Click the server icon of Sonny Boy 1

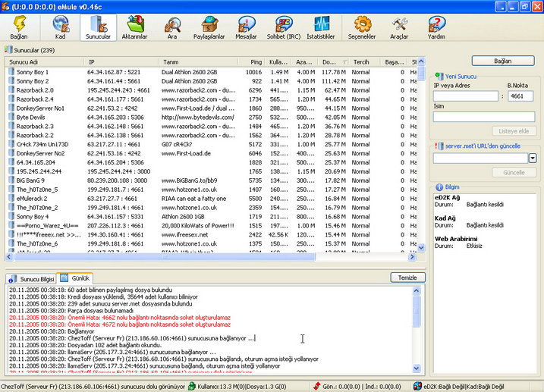click(11, 72)
